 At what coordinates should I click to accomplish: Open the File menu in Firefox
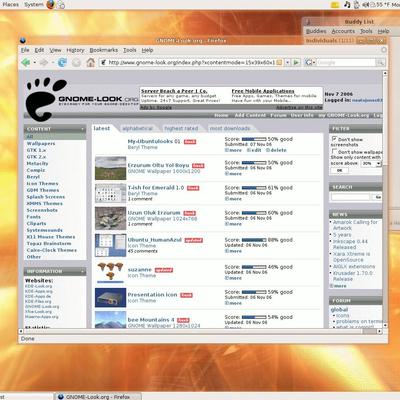(x=25, y=50)
